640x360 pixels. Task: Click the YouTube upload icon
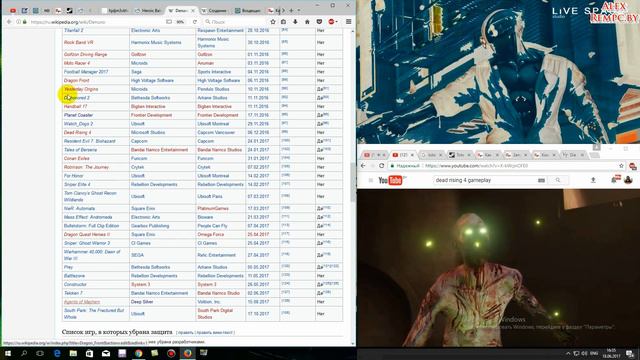[x=593, y=180]
